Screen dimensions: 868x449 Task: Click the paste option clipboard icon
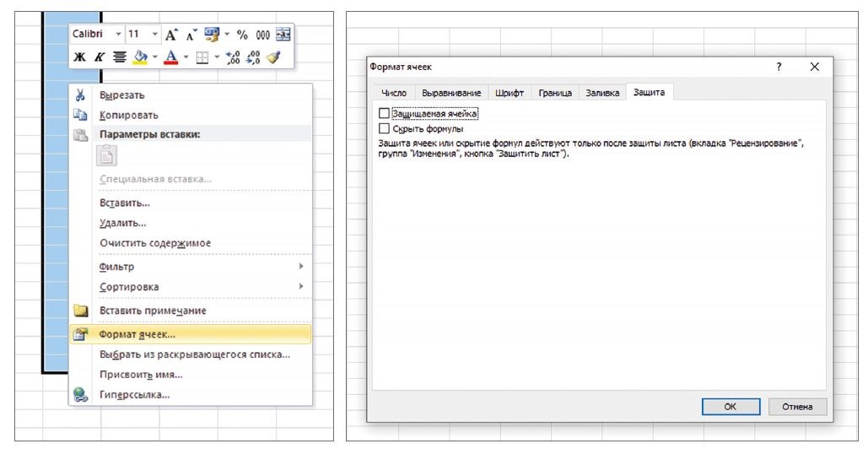click(107, 155)
